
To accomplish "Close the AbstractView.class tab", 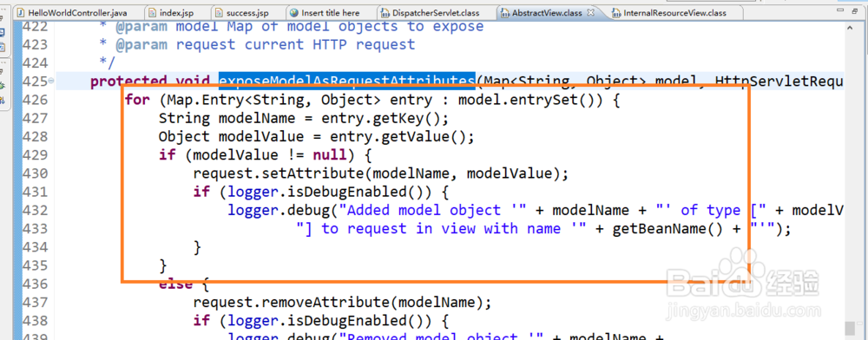I will pyautogui.click(x=590, y=12).
